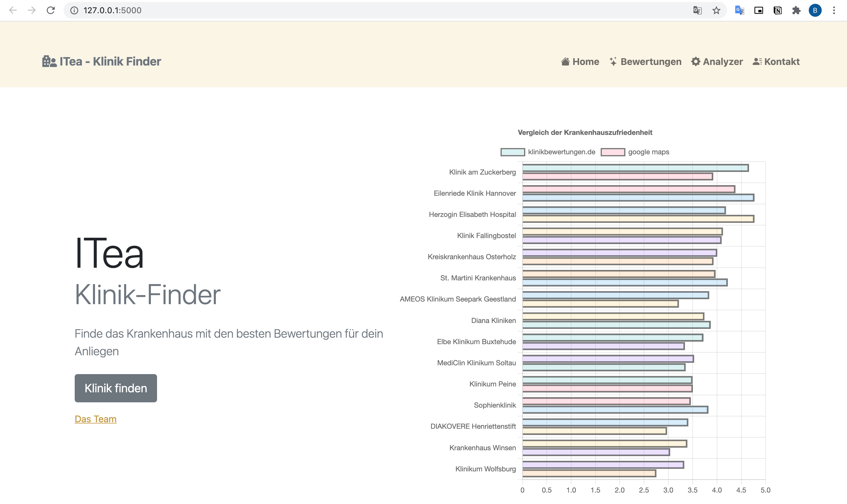This screenshot has width=847, height=504.
Task: Open the Google Translate extension icon
Action: coord(740,11)
